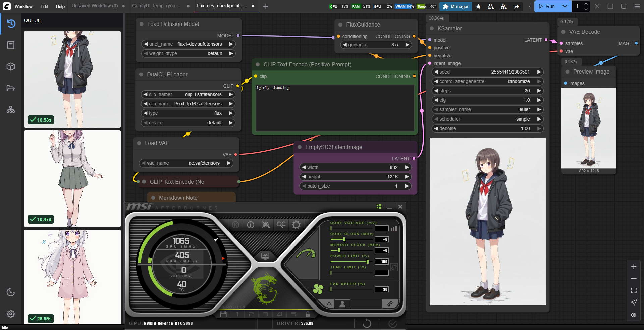Viewport: 644px width, 330px height.
Task: Open the Node Library sidebar icon
Action: pos(11,45)
